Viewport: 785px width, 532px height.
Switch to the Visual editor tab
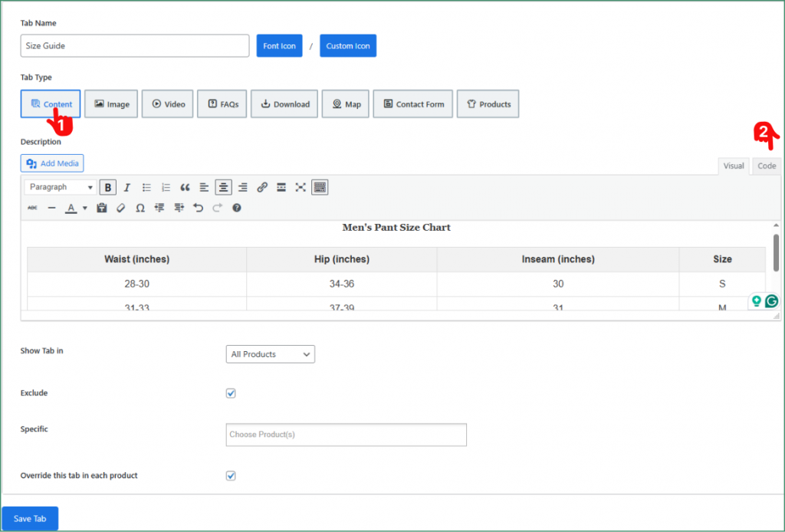point(734,166)
